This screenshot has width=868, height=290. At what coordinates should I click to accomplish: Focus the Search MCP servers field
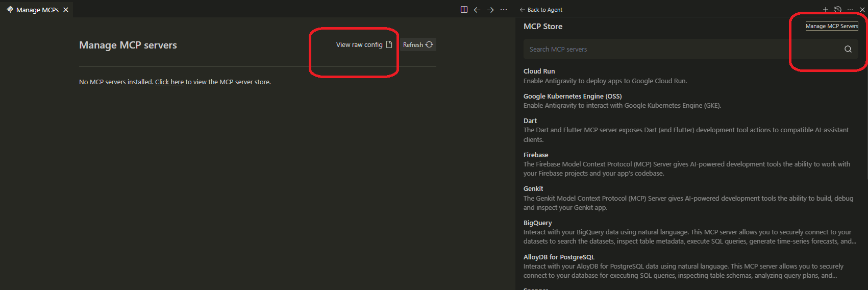coord(679,50)
